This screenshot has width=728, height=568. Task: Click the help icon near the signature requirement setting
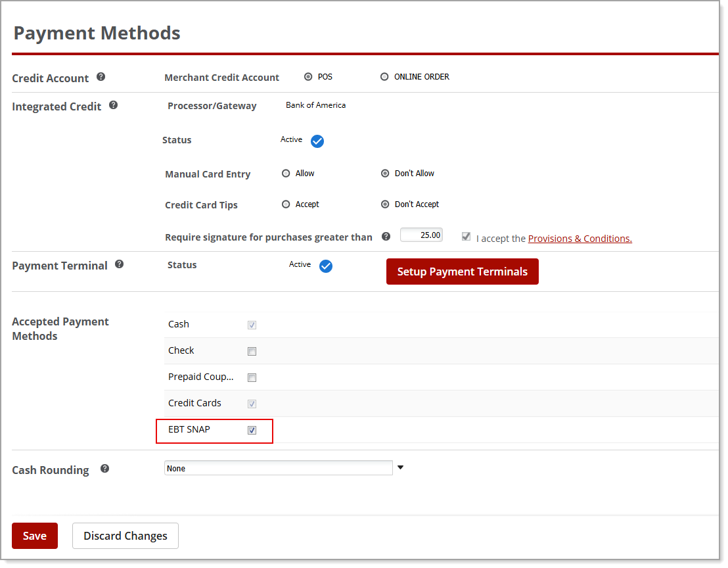[x=386, y=236]
